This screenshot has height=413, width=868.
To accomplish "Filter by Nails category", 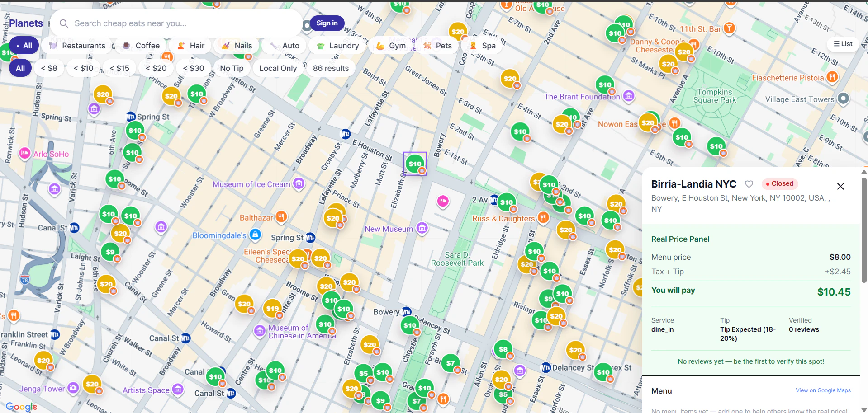I will click(x=237, y=46).
